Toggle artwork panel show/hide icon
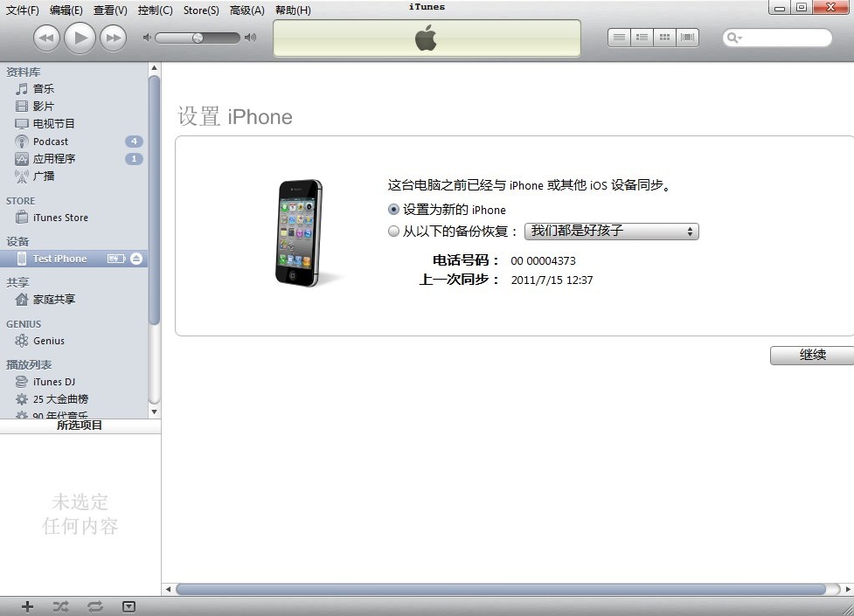The height and width of the screenshot is (616, 854). (128, 606)
